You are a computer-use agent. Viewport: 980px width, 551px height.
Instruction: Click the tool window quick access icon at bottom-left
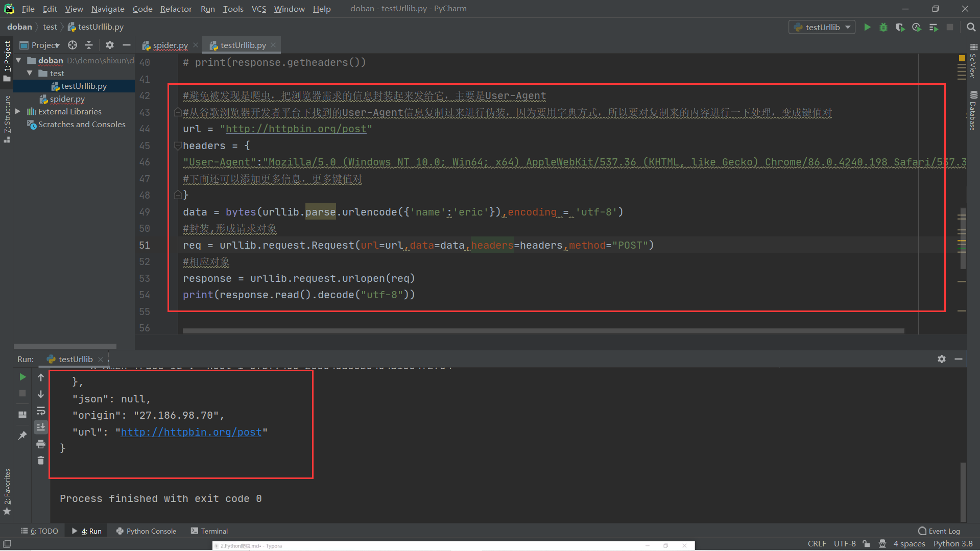[7, 544]
